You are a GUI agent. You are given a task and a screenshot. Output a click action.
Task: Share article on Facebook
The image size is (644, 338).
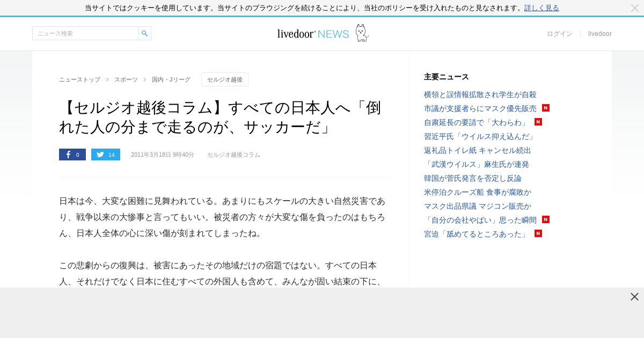point(72,155)
